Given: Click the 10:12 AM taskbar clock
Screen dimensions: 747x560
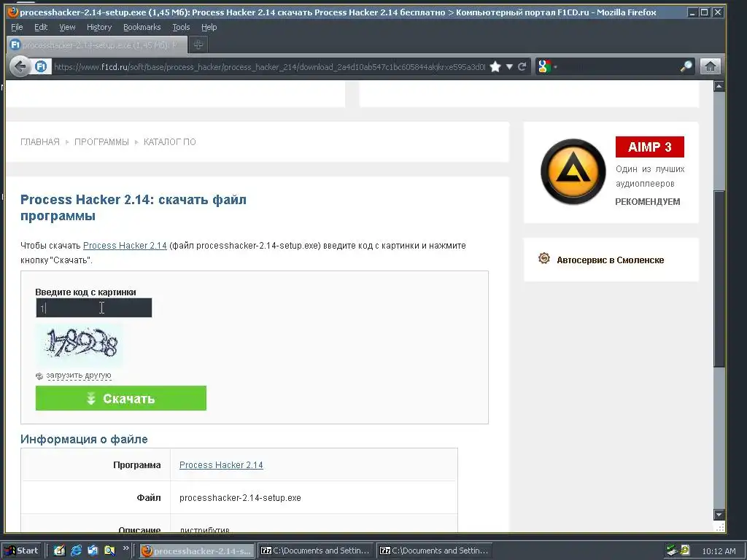Looking at the screenshot, I should pos(719,551).
